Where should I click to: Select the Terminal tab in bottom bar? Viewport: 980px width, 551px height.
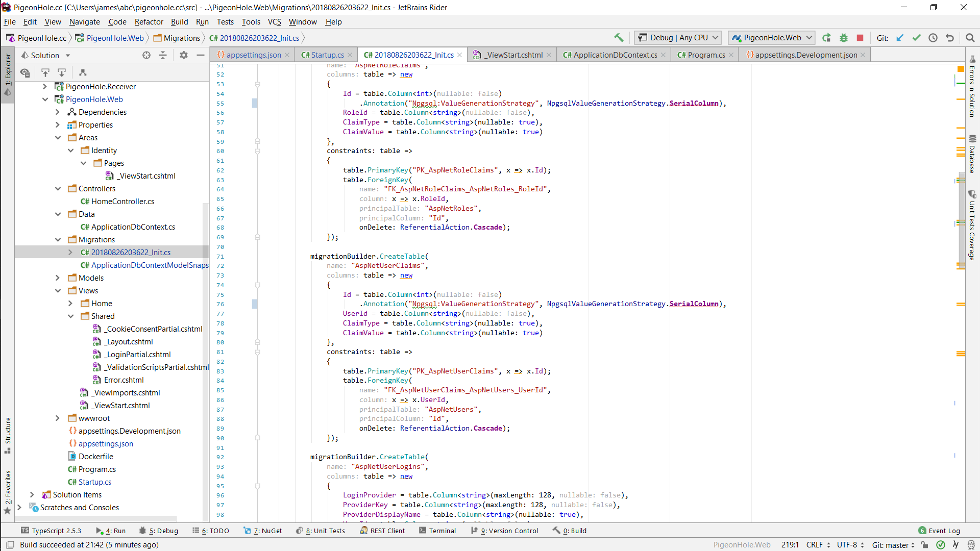[x=442, y=531]
